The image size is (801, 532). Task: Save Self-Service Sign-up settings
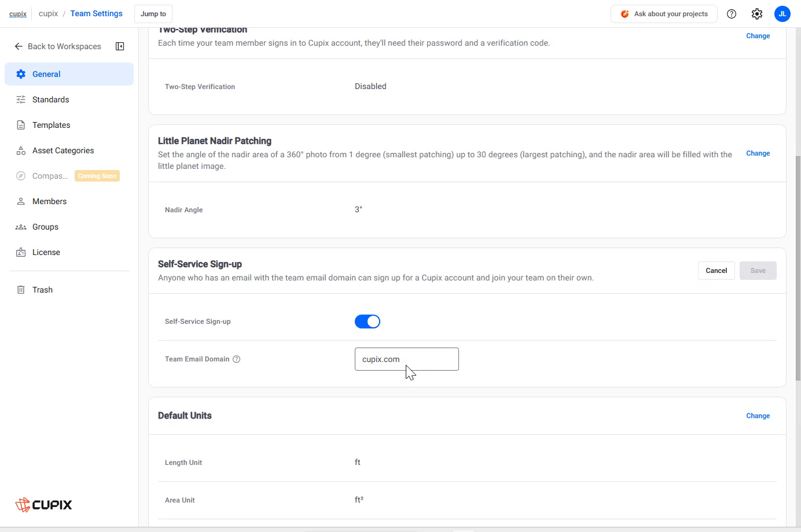click(758, 271)
